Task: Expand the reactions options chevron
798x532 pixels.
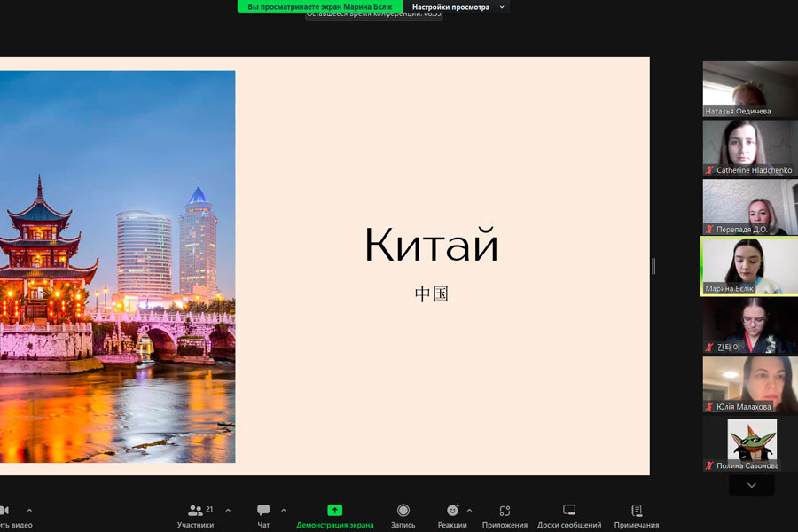Action: click(x=469, y=511)
